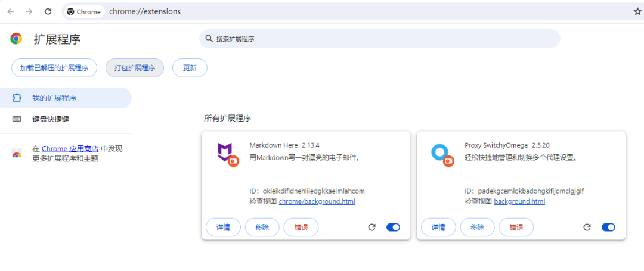Viewport: 644px width, 271px height.
Task: Click the 搜索扩展程序 search field
Action: pyautogui.click(x=382, y=39)
